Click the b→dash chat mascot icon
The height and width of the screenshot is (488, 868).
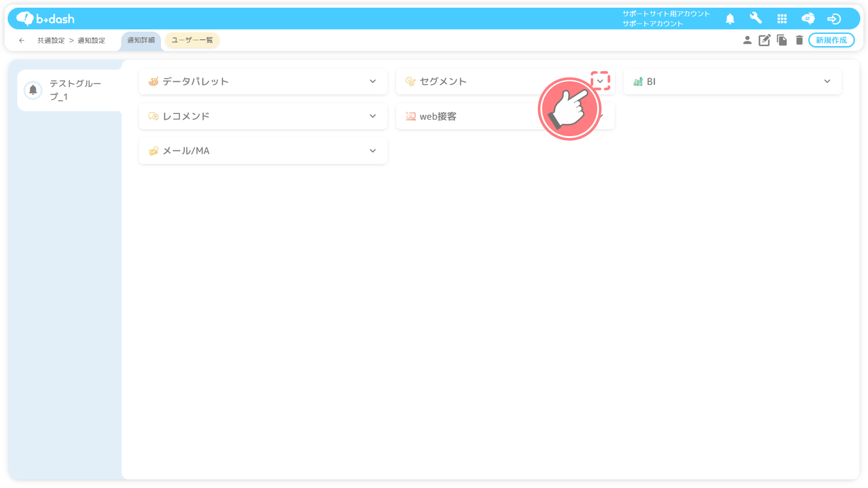tap(808, 19)
